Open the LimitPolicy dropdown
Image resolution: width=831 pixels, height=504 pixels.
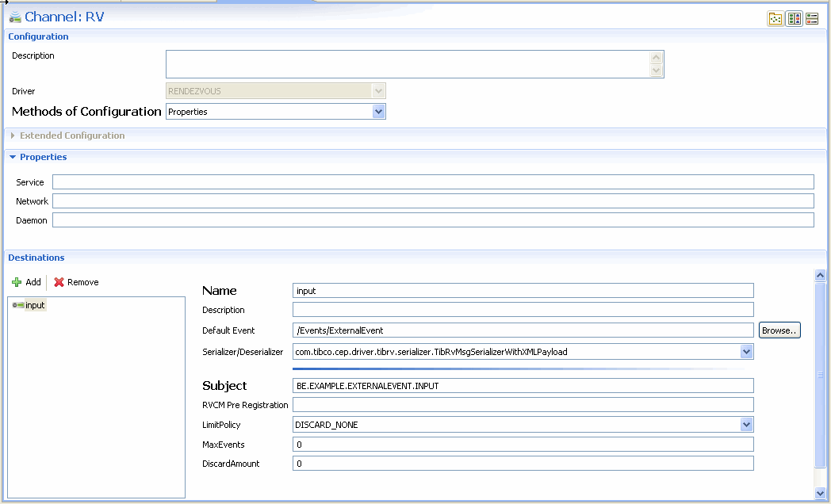click(x=746, y=425)
